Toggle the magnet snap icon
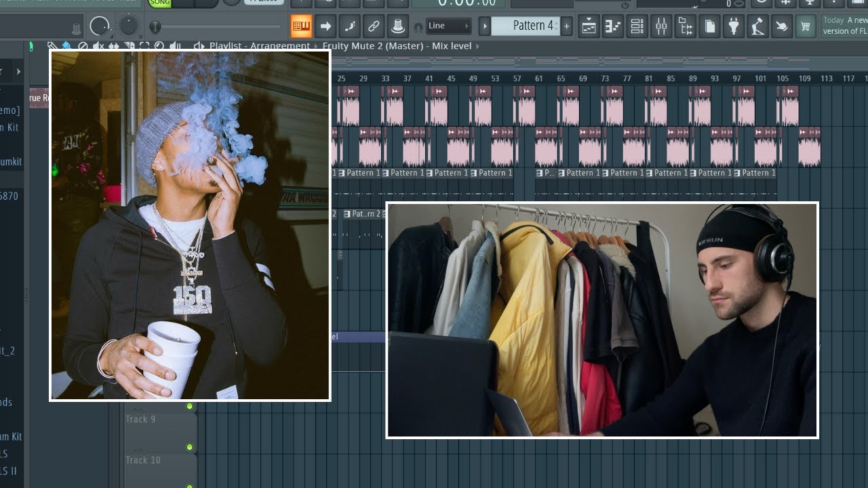This screenshot has height=488, width=868. (418, 27)
